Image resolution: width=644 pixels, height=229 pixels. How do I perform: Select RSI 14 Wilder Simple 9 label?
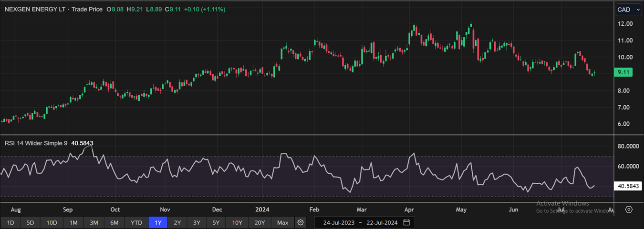[36, 143]
